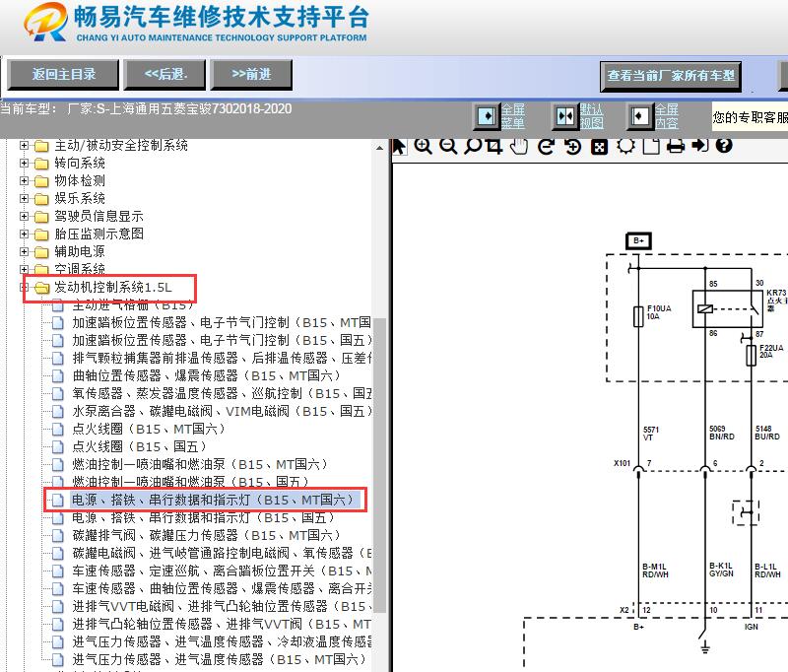This screenshot has height=672, width=788.
Task: Click the 全屏内容 panel icon
Action: pos(639,116)
